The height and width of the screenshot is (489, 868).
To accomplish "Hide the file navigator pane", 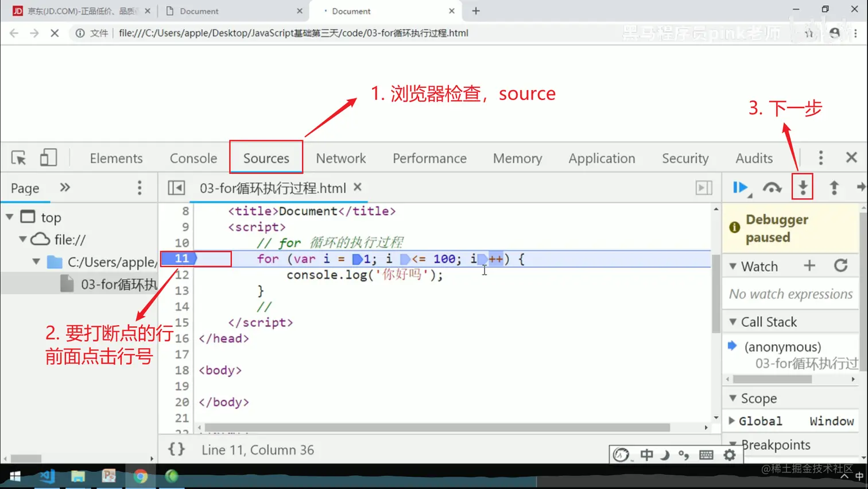I will coord(176,188).
